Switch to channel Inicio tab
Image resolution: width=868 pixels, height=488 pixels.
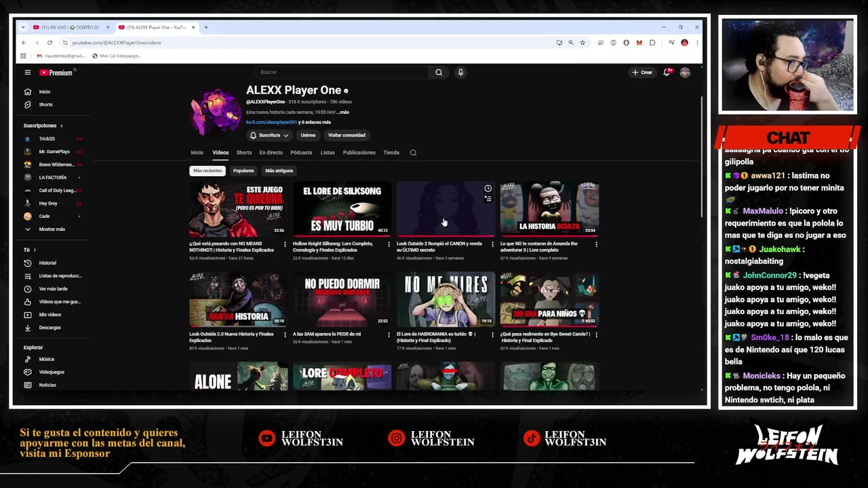click(x=197, y=152)
